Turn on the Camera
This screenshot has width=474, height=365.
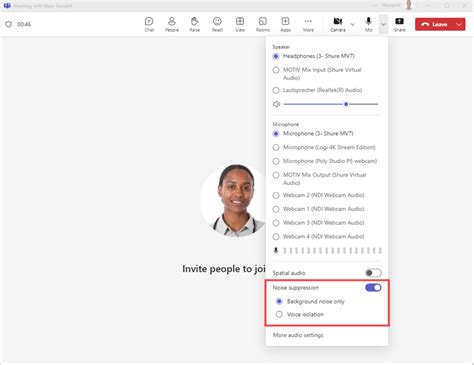coord(338,24)
